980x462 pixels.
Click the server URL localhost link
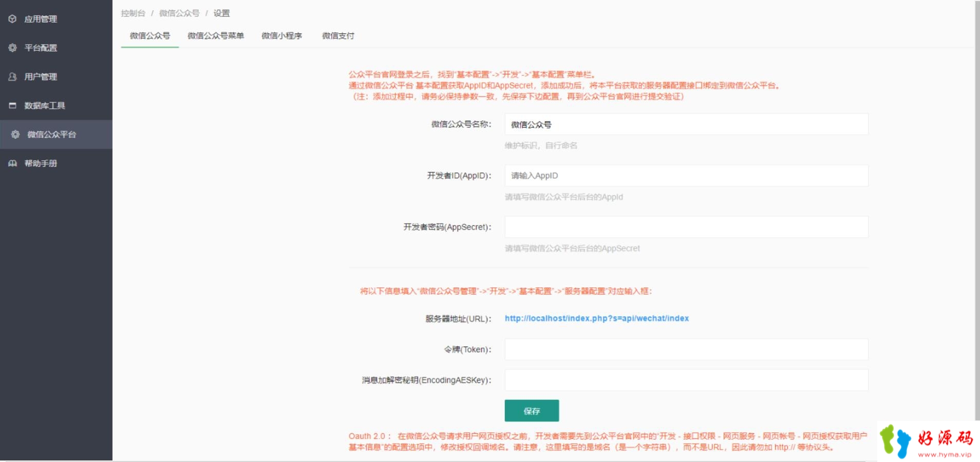[597, 318]
